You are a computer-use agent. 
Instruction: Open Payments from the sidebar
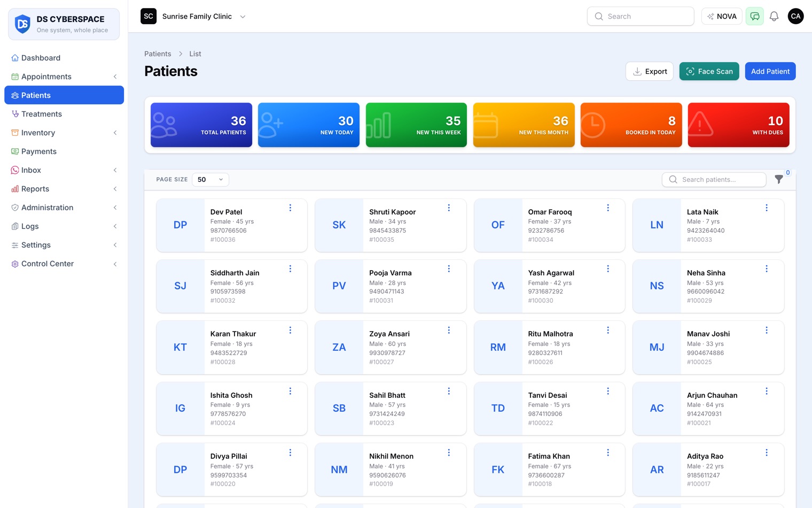pyautogui.click(x=64, y=151)
